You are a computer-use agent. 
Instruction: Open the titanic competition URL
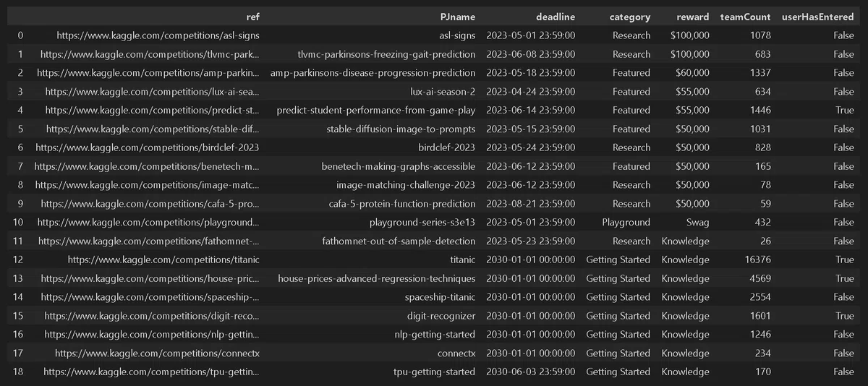click(163, 260)
